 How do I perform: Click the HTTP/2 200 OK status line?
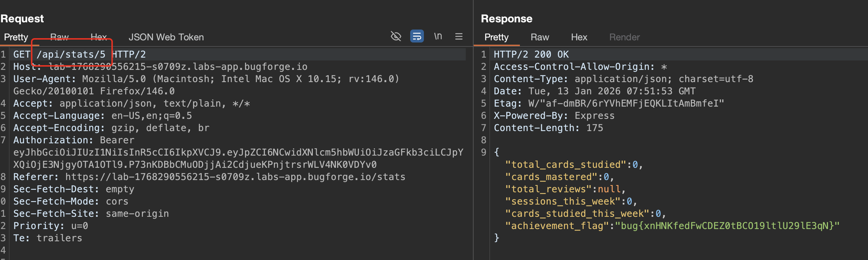point(531,54)
